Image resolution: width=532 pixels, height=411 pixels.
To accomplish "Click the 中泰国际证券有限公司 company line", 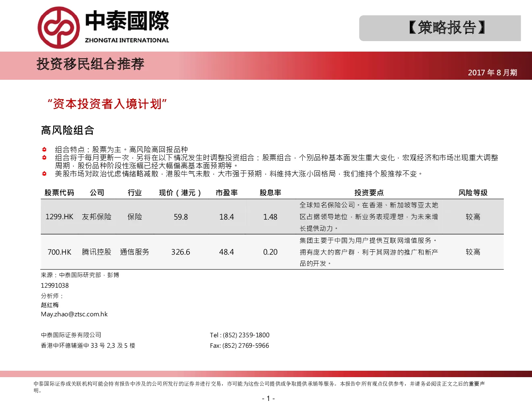I will pos(71,335).
